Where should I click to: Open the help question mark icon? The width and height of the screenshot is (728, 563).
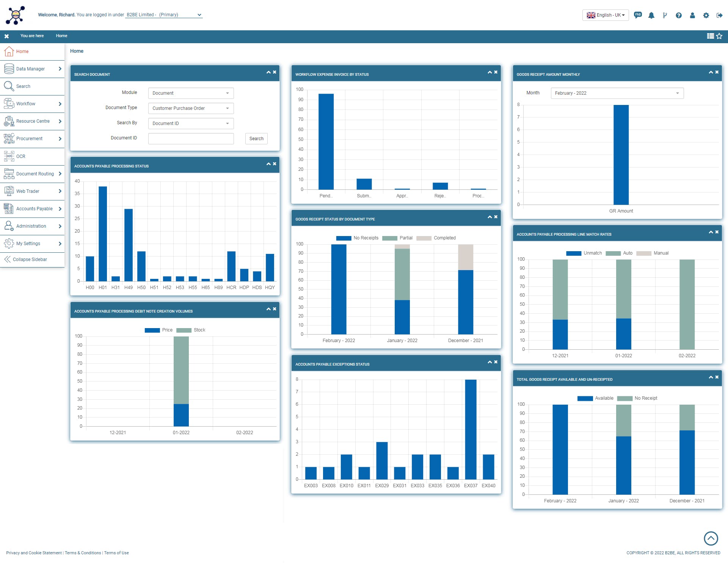pos(679,15)
